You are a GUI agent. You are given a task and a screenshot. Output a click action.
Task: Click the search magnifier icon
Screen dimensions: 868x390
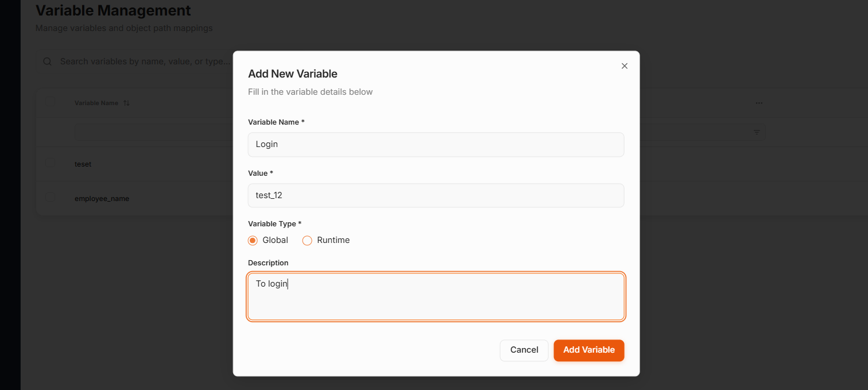48,61
